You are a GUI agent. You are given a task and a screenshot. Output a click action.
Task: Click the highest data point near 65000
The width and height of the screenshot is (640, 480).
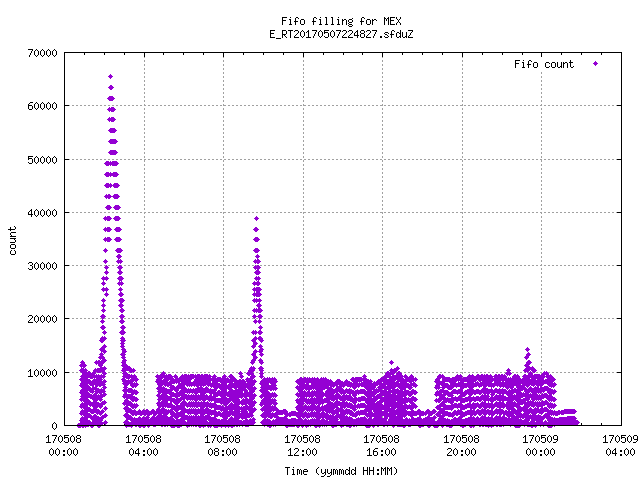coord(110,76)
